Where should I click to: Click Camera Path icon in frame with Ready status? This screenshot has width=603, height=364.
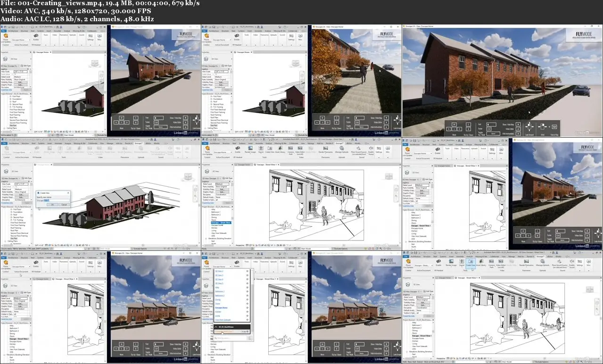(290, 149)
